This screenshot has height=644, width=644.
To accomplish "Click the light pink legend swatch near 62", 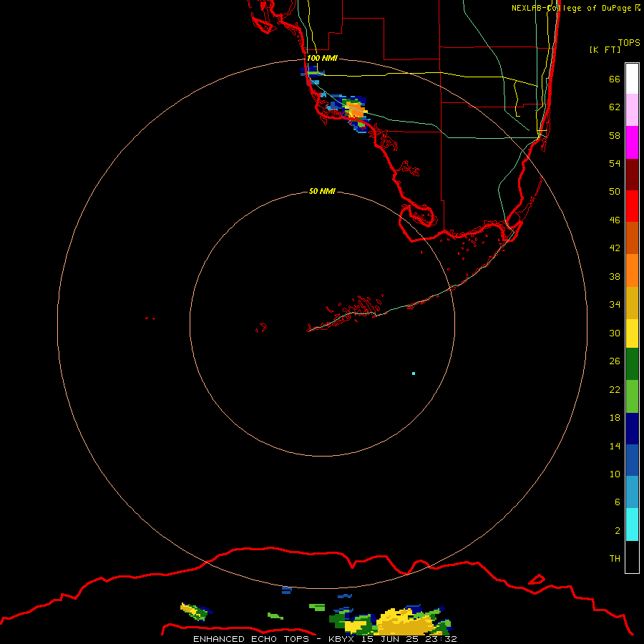I will coord(632,110).
